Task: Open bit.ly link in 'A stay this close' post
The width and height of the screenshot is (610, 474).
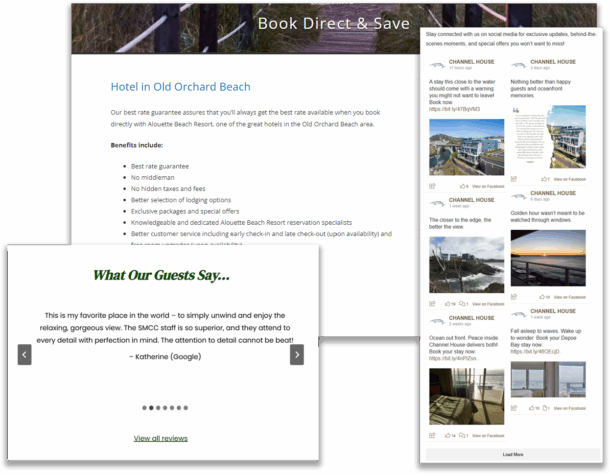Action: (454, 109)
